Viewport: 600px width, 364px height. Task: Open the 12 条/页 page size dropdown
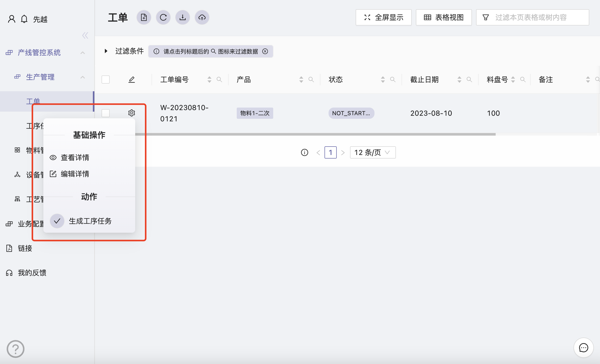[x=373, y=152]
